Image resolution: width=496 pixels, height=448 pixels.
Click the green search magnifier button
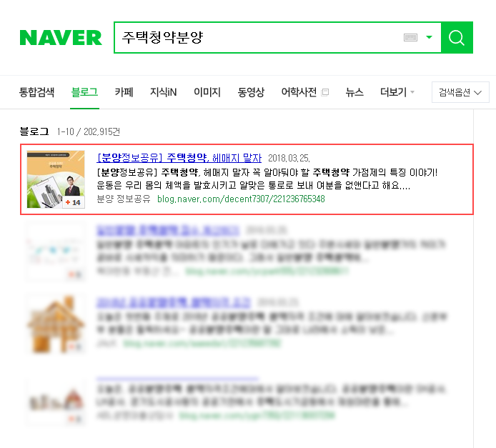point(457,38)
